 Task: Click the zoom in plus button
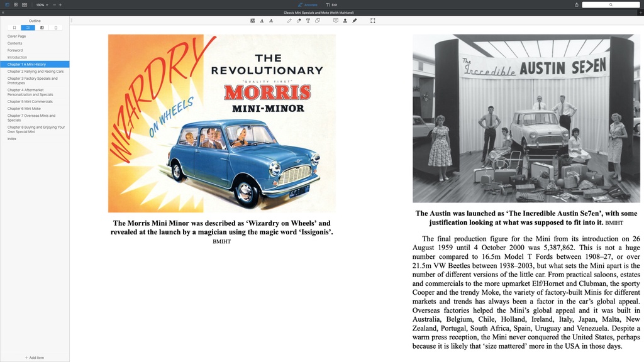[60, 4]
